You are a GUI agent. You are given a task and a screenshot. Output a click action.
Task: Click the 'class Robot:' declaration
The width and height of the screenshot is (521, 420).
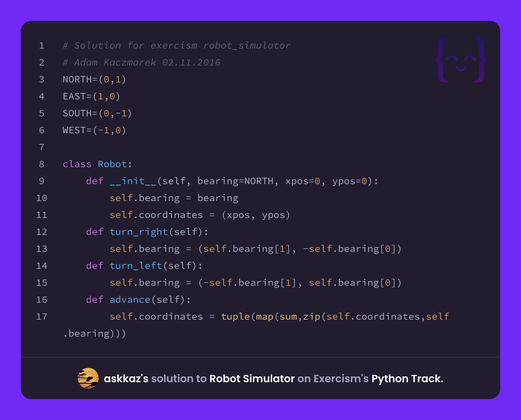pos(97,164)
